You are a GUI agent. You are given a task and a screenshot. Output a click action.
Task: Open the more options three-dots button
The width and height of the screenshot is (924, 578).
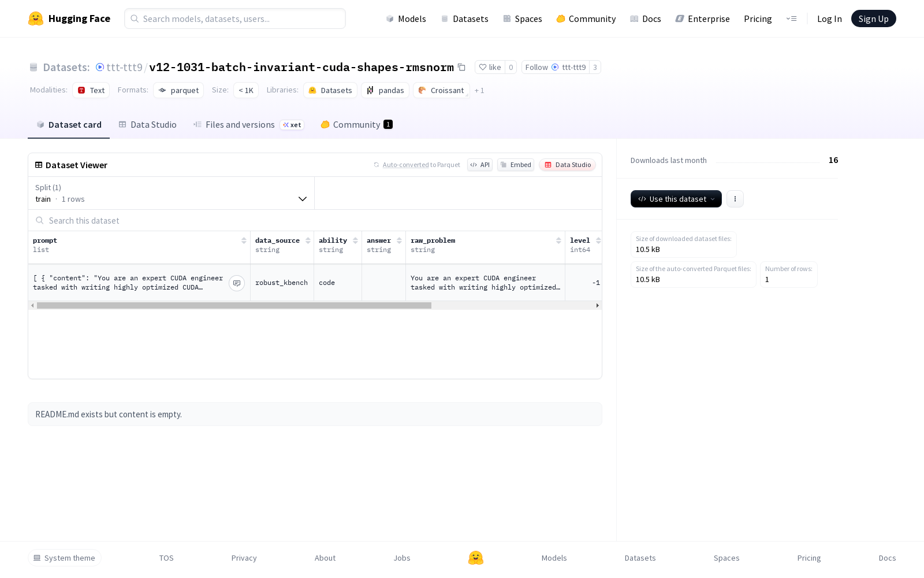coord(735,199)
